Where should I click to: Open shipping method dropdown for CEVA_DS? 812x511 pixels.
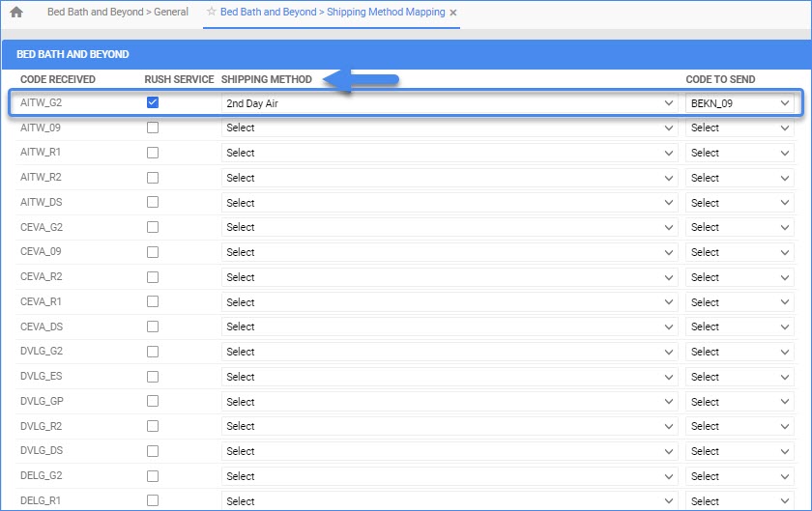[449, 326]
